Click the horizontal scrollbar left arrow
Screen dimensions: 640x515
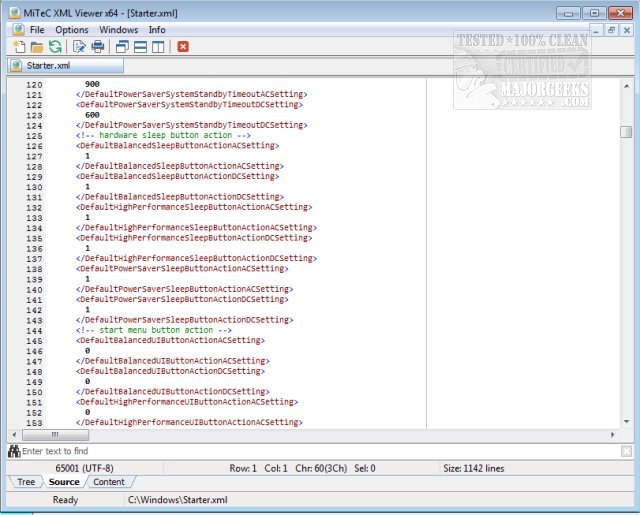14,435
